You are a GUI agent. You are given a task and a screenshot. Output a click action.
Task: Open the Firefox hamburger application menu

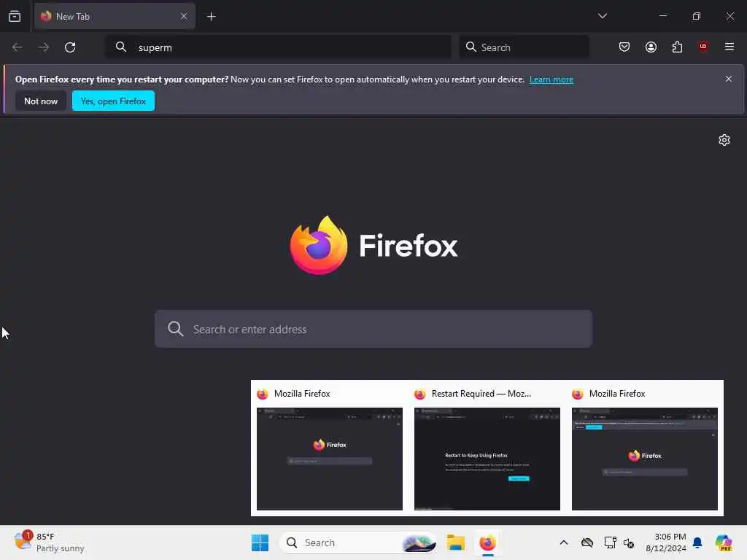729,47
